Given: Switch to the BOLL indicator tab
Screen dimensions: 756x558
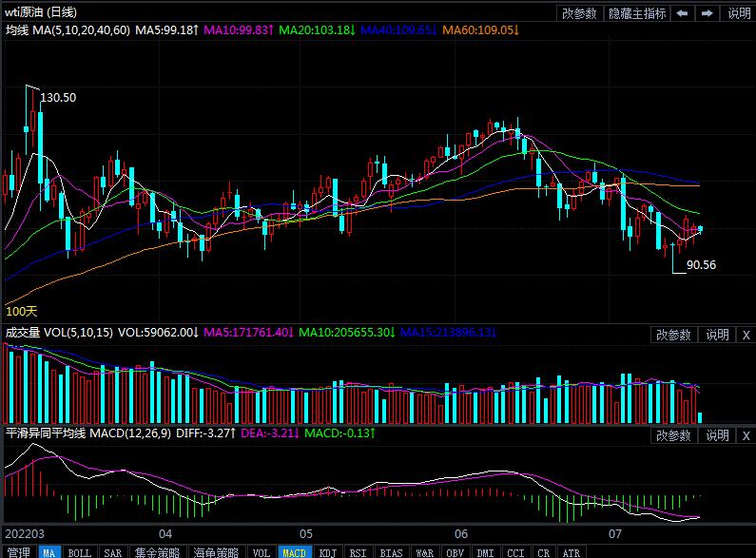Looking at the screenshot, I should 80,552.
